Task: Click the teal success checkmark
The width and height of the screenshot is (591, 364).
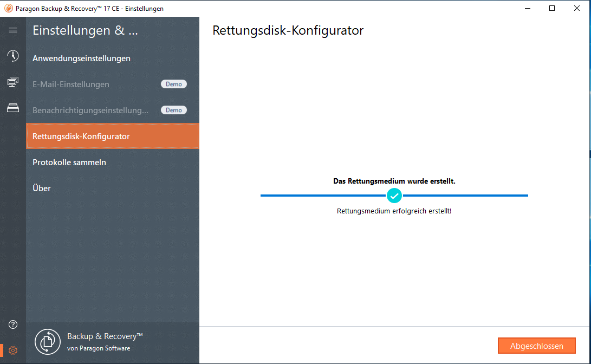Action: tap(394, 196)
